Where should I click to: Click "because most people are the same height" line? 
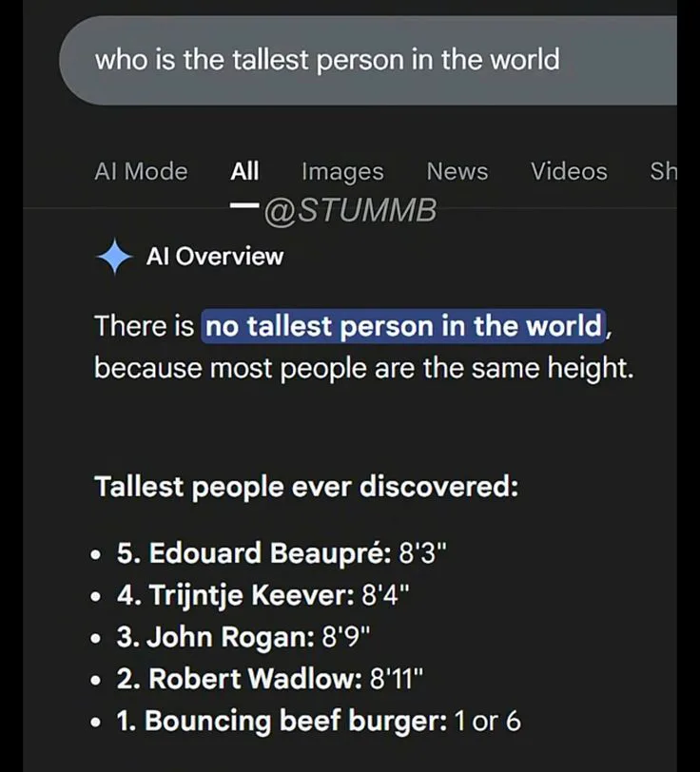pyautogui.click(x=363, y=368)
